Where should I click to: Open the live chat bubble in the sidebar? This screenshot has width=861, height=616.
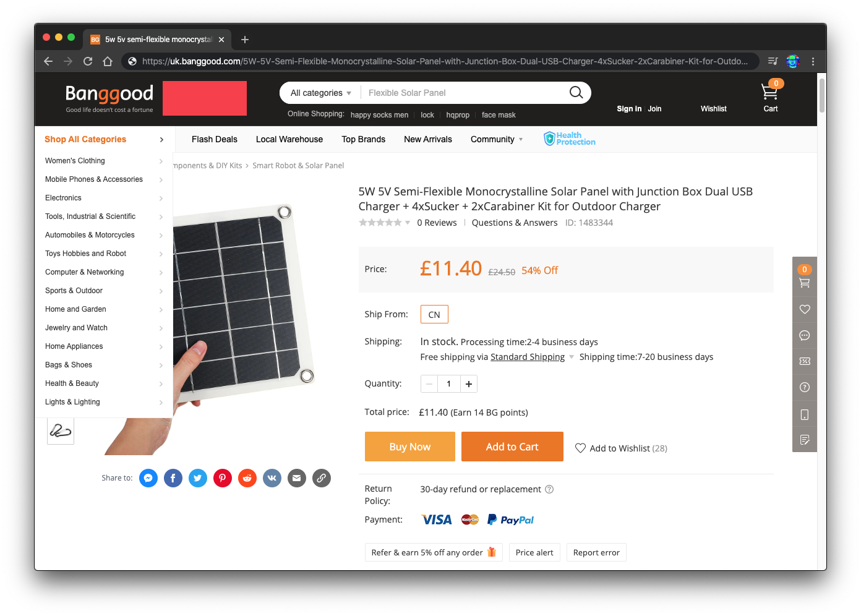pos(804,335)
